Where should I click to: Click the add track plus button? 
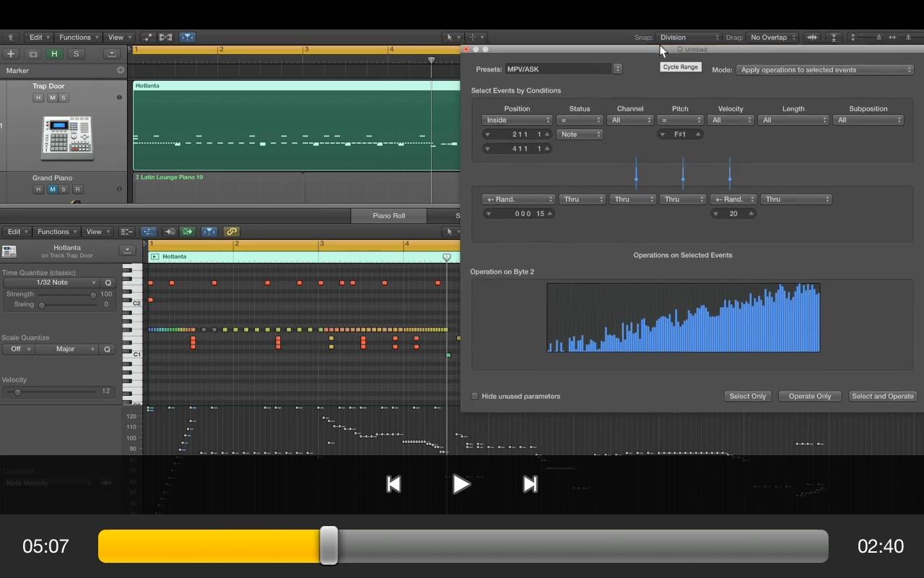[x=11, y=54]
